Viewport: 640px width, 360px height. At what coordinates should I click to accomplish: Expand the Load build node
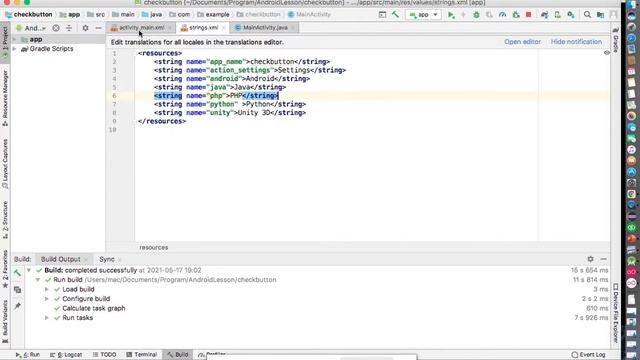point(47,289)
